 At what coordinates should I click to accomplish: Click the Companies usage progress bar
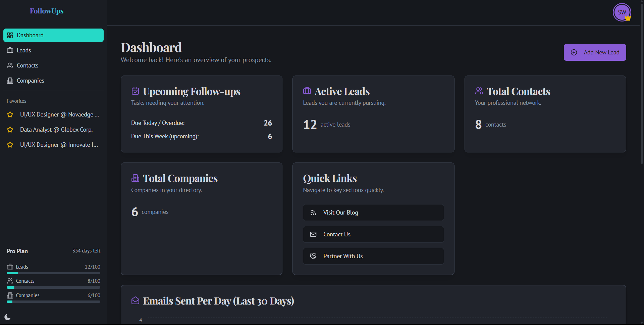pos(53,302)
